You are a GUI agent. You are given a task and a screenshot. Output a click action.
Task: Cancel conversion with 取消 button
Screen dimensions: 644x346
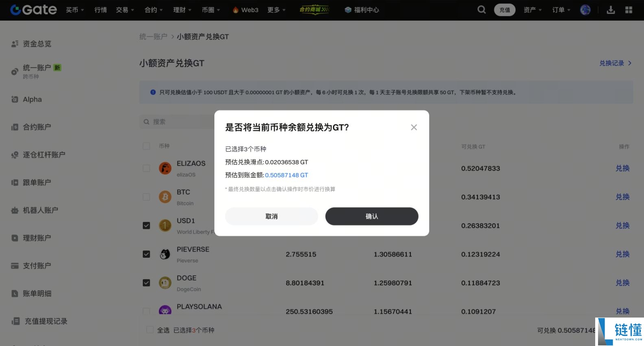[271, 216]
